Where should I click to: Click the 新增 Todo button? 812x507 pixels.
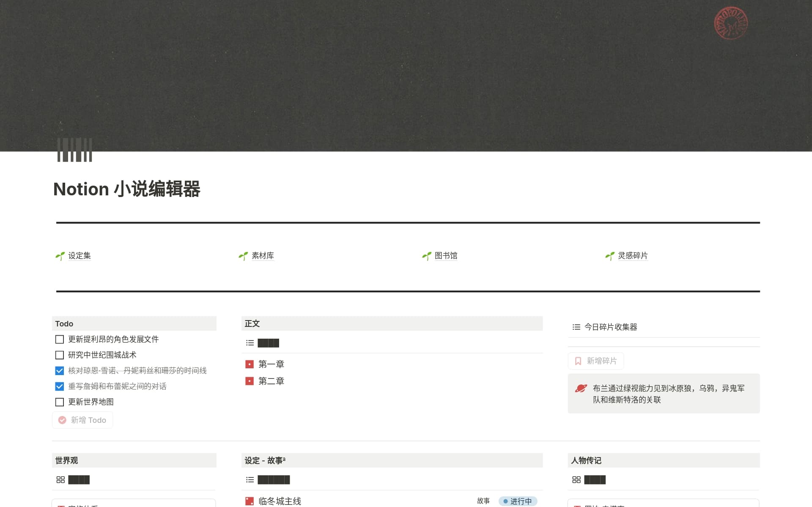pos(82,420)
